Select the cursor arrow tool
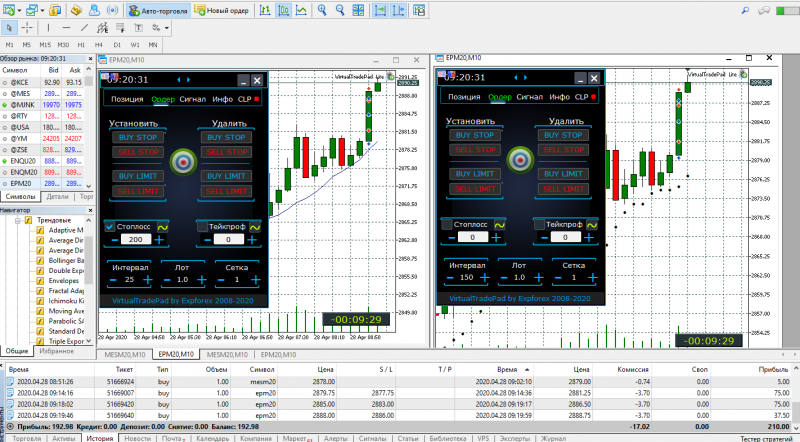The image size is (800, 442). click(9, 28)
